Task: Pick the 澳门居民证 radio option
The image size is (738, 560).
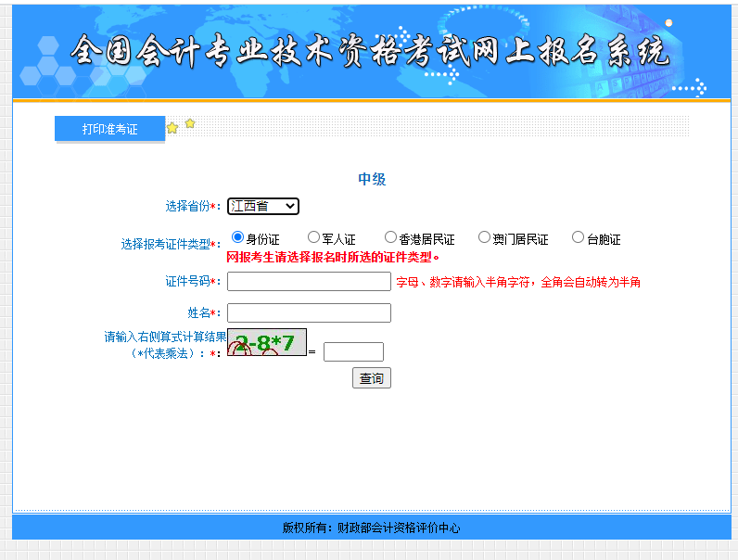Action: click(484, 237)
